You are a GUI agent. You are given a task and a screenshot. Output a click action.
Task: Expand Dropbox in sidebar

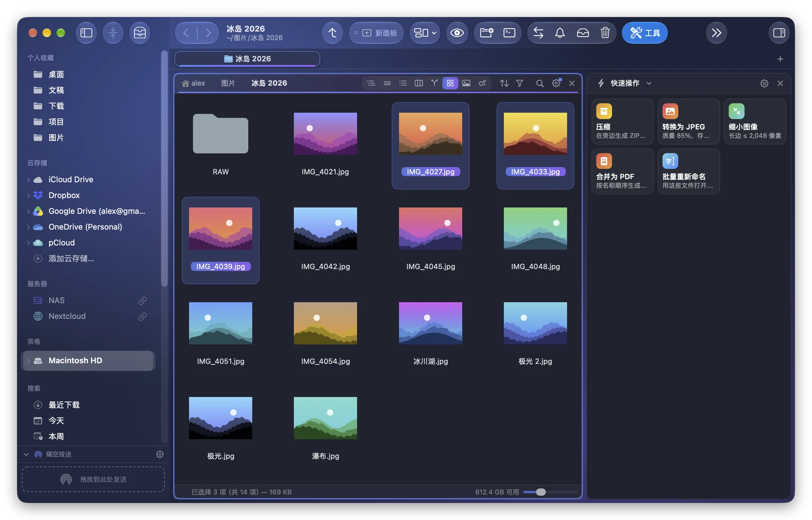pos(28,195)
